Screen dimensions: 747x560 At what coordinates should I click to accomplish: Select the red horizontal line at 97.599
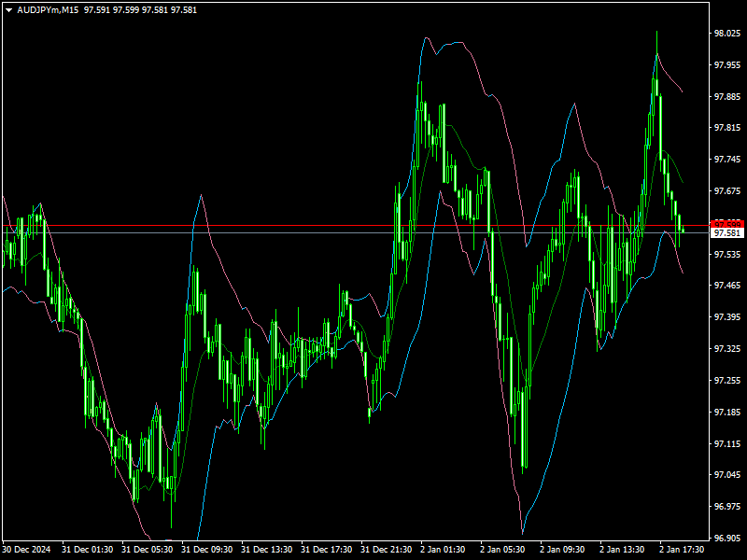click(x=327, y=226)
